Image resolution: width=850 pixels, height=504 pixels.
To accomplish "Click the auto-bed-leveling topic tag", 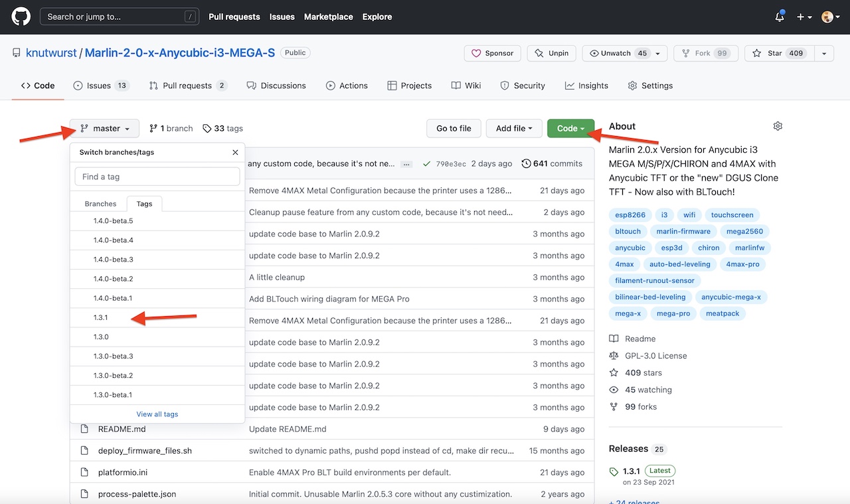I will 680,264.
